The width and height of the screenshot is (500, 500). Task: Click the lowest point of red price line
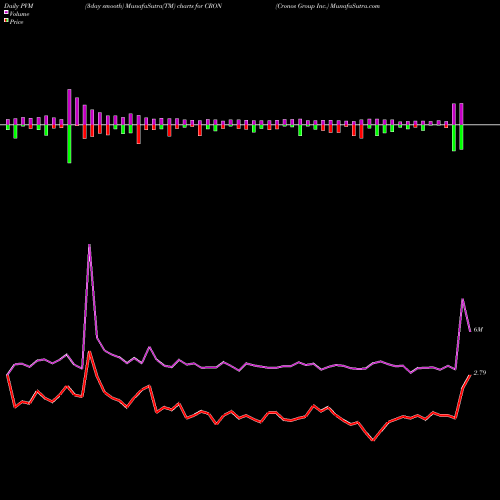[x=373, y=440]
